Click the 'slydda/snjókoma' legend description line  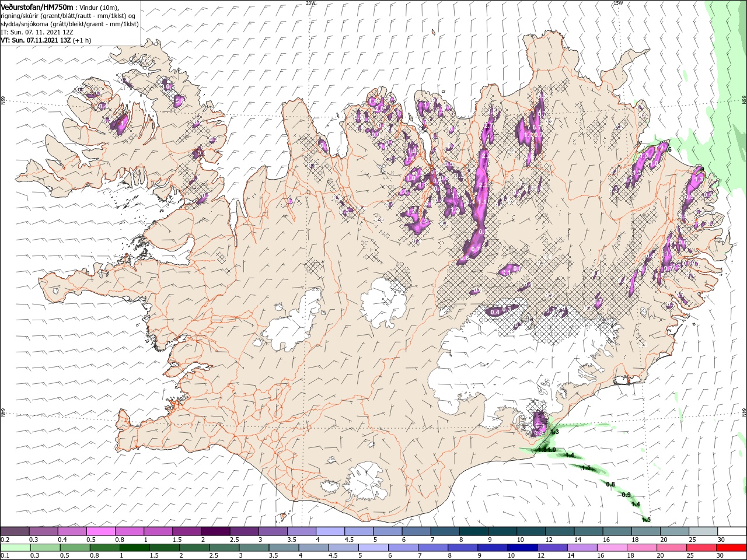point(69,24)
